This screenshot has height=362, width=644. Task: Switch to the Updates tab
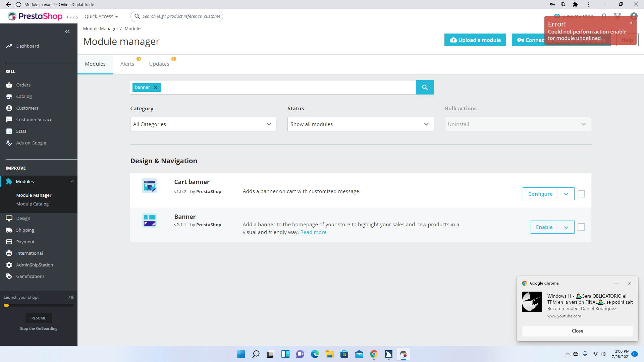159,64
